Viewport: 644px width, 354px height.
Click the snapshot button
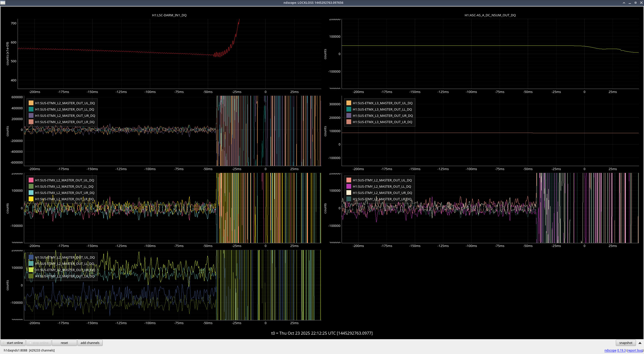(625, 343)
